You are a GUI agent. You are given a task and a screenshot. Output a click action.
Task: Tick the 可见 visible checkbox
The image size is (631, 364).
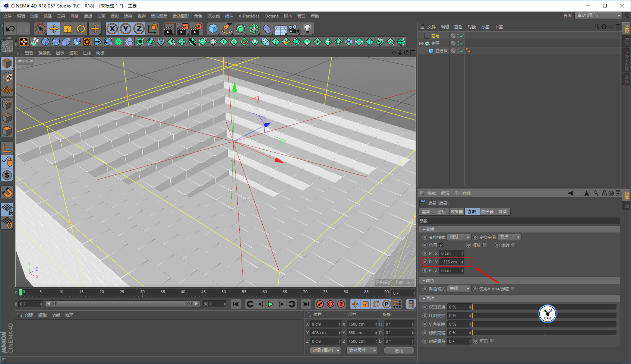(x=492, y=341)
